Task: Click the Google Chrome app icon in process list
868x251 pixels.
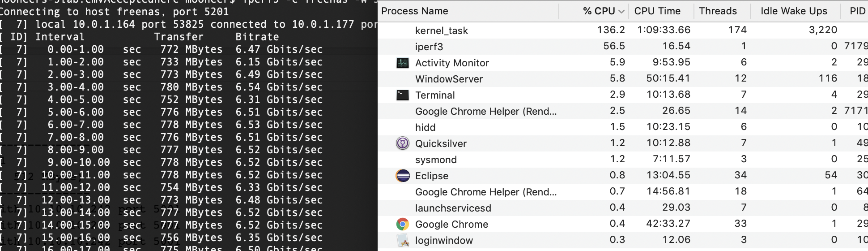Action: (x=403, y=224)
